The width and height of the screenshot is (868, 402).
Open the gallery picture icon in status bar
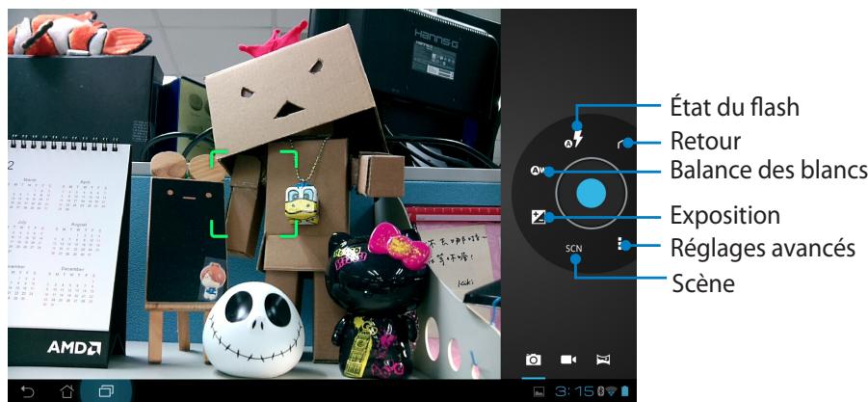pyautogui.click(x=539, y=391)
